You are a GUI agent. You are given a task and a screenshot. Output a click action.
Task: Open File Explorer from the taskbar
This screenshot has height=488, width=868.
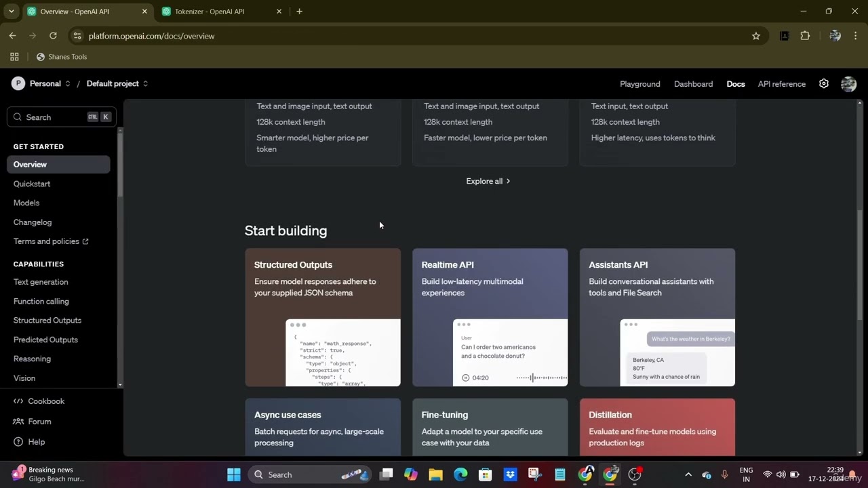(435, 474)
